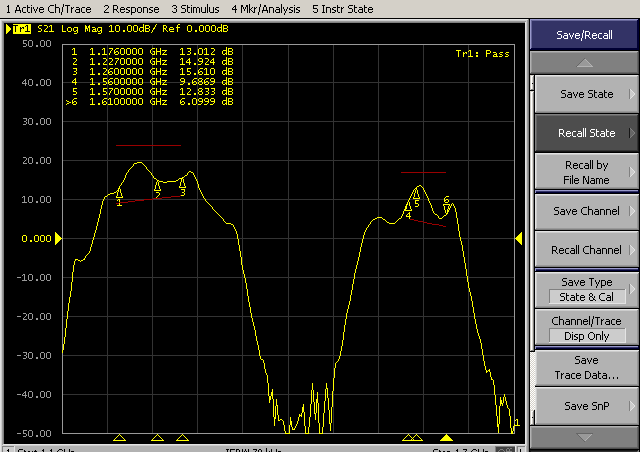This screenshot has width=640, height=452.
Task: Click active marker 6 on the trace
Action: (x=447, y=207)
